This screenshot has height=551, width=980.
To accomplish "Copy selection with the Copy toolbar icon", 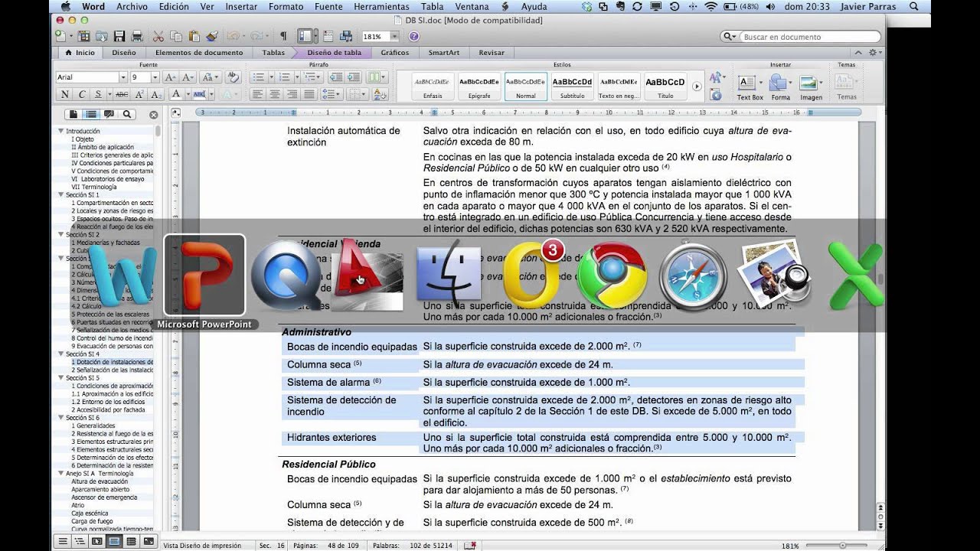I will click(x=176, y=36).
